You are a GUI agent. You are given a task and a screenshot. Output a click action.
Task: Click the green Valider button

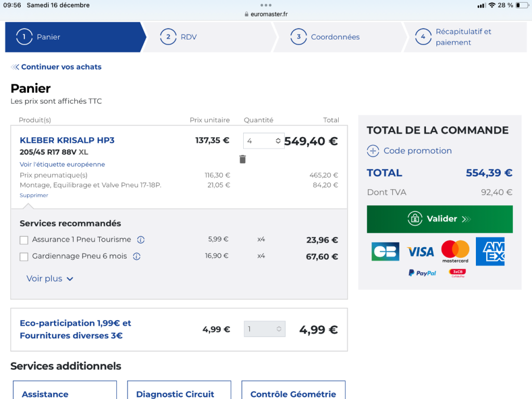coord(440,219)
